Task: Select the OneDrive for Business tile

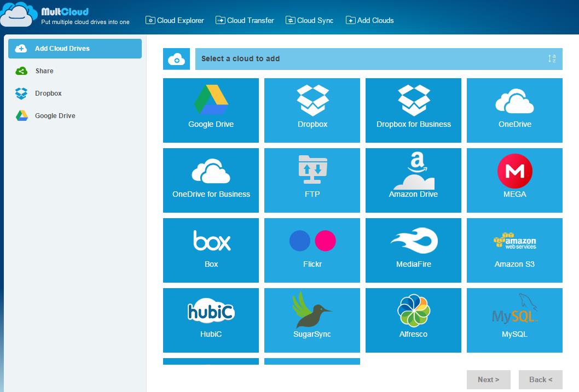Action: pyautogui.click(x=211, y=180)
